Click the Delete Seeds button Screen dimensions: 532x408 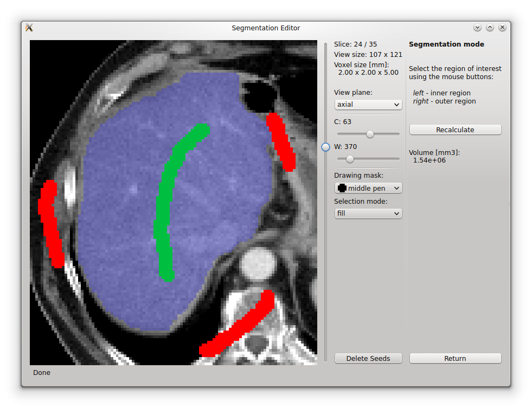[x=368, y=358]
